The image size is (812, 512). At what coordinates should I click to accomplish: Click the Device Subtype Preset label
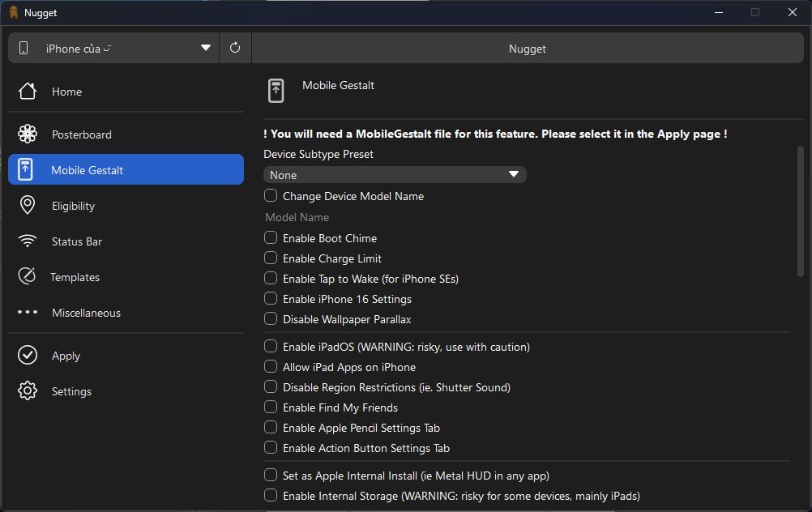coord(318,154)
